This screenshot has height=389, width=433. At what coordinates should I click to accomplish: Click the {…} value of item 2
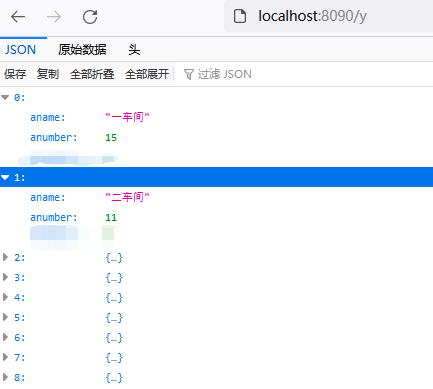(x=114, y=257)
